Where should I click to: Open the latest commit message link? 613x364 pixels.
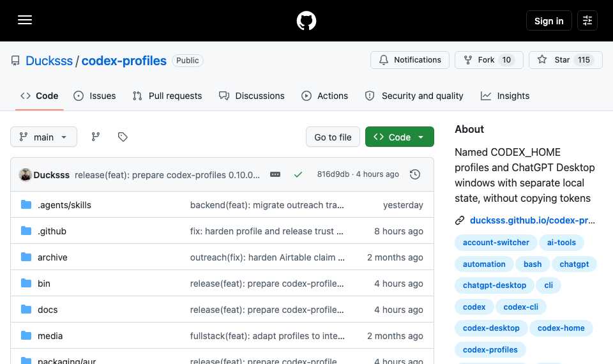[167, 175]
